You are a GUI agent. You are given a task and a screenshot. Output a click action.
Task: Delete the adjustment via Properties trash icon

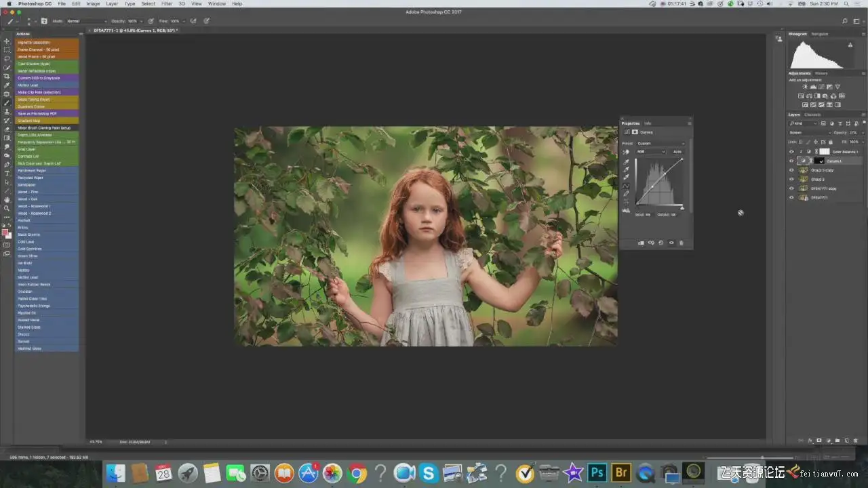[x=682, y=243]
